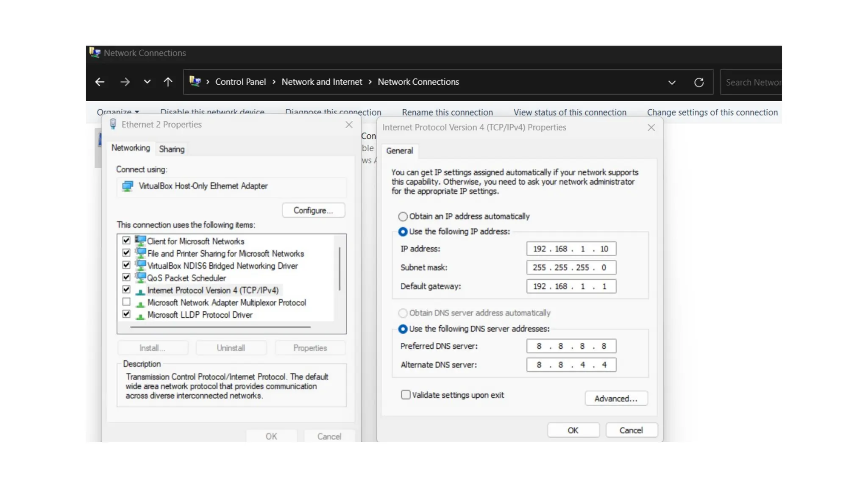868x488 pixels.
Task: Click the forward arrow navigation icon
Action: coord(125,82)
